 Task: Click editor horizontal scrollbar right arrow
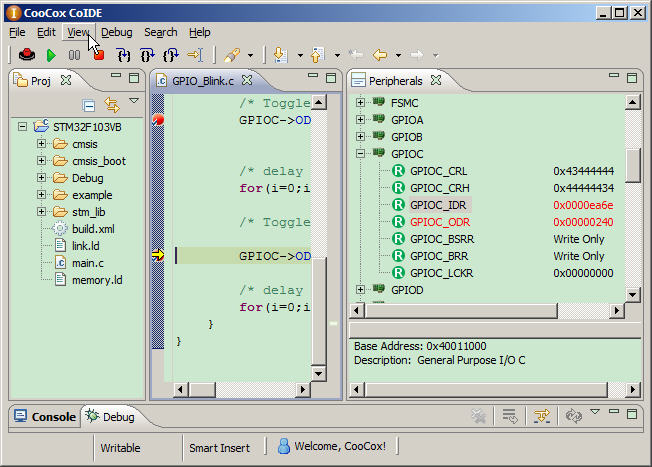[x=303, y=389]
